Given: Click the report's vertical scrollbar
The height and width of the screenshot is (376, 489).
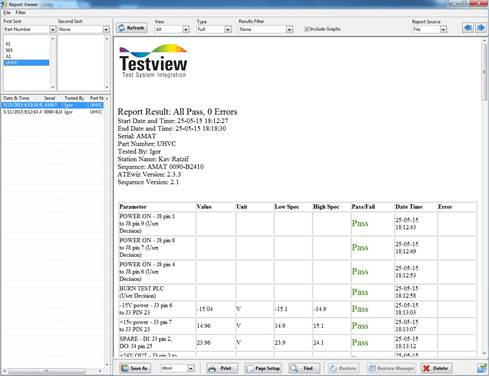Looking at the screenshot, I should 484,197.
